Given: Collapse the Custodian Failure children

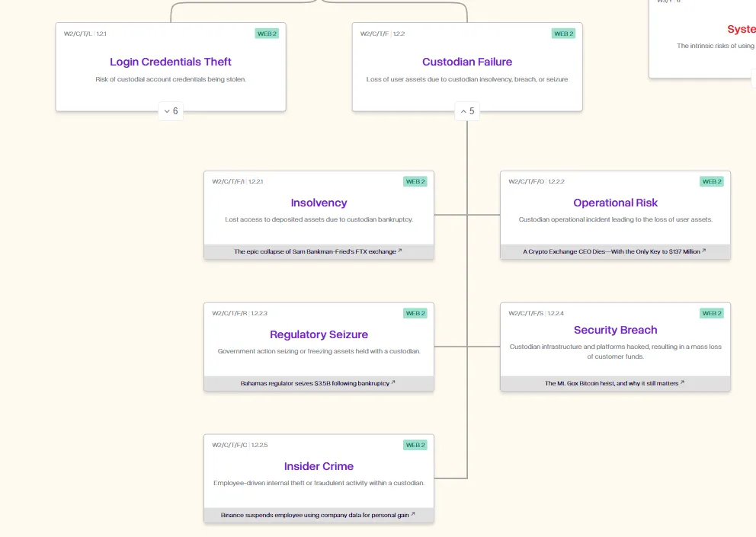Looking at the screenshot, I should (467, 111).
